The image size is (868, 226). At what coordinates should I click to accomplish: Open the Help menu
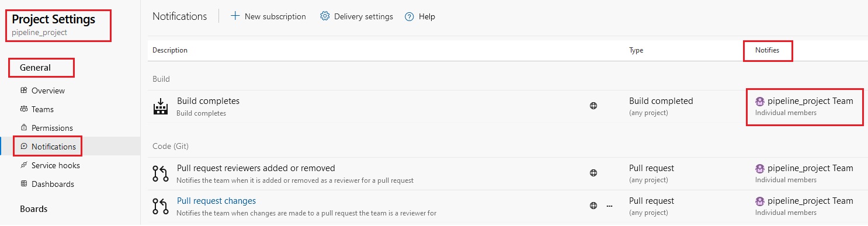click(x=420, y=16)
